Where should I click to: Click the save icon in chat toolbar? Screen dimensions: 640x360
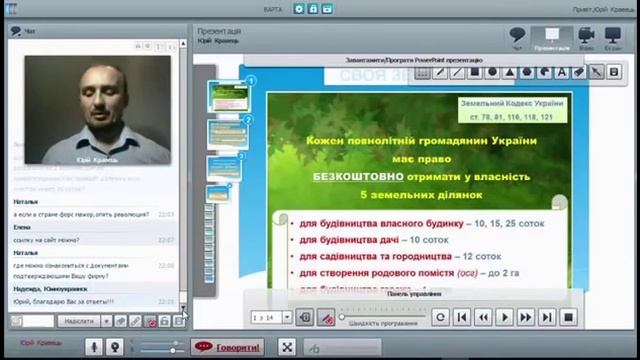[179, 321]
